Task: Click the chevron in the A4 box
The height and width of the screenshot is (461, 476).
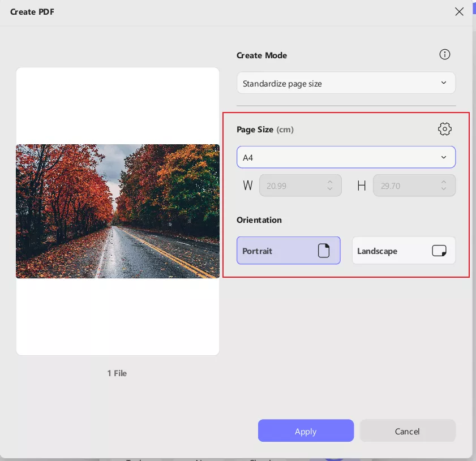Action: [444, 157]
